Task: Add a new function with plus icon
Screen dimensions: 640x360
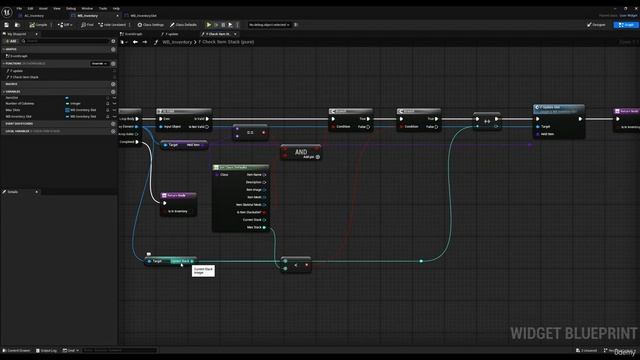Action: pyautogui.click(x=113, y=64)
